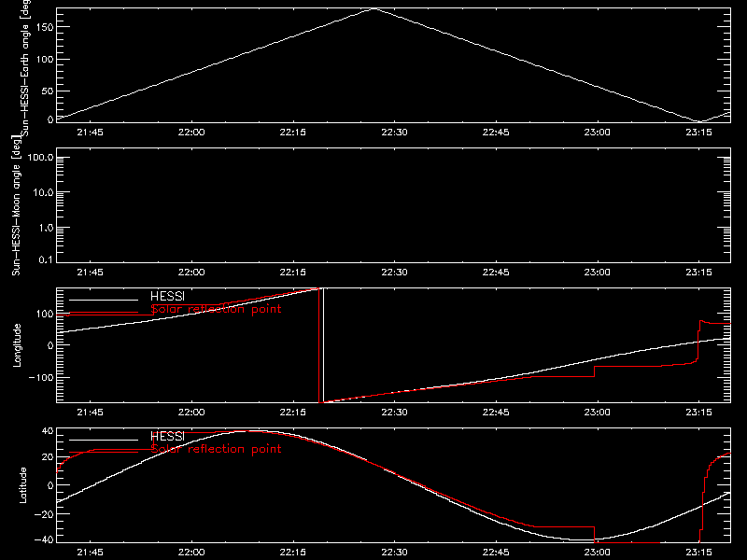Click the red legend line sample in Longitude plot
Viewport: 747px width, 560px height.
[x=104, y=313]
